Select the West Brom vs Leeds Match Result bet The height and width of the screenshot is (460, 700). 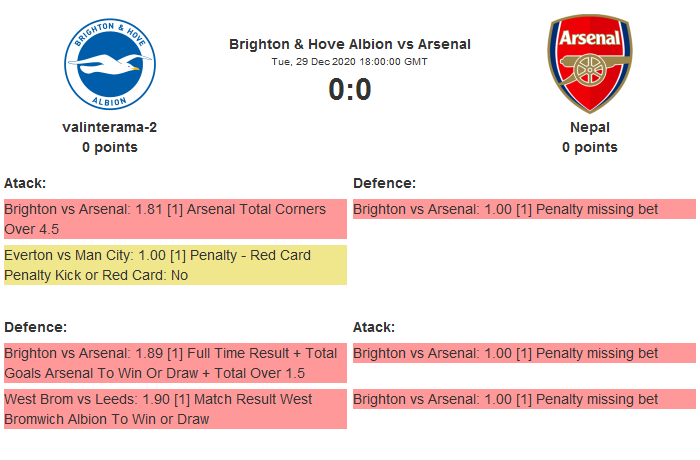pos(175,409)
